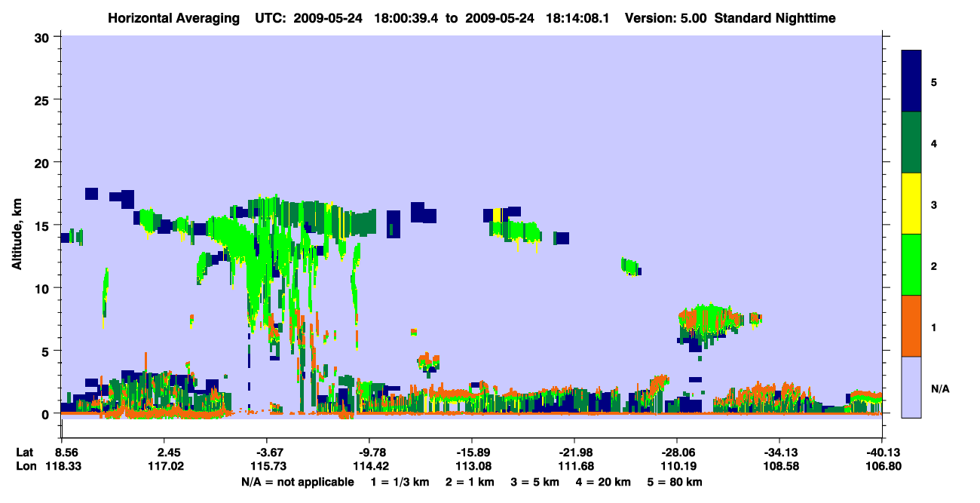Click the legend note '5 = 80 km'
The height and width of the screenshot is (503, 980).
(x=675, y=482)
